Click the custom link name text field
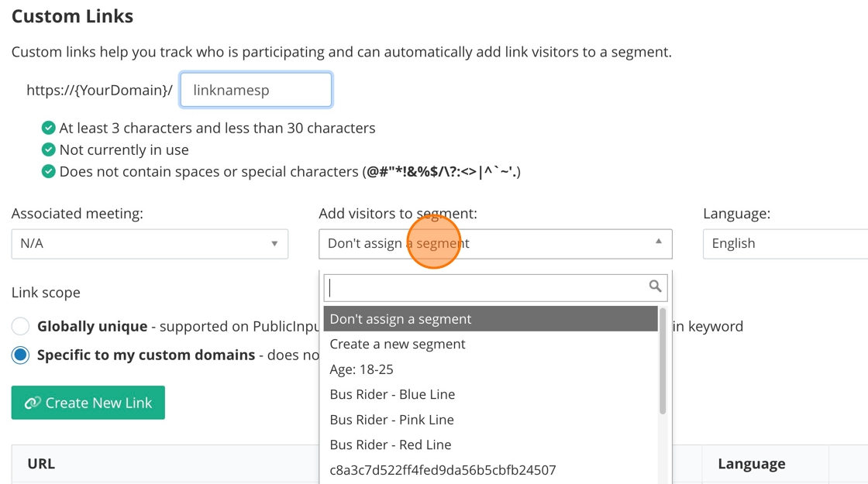The width and height of the screenshot is (868, 484). click(256, 90)
